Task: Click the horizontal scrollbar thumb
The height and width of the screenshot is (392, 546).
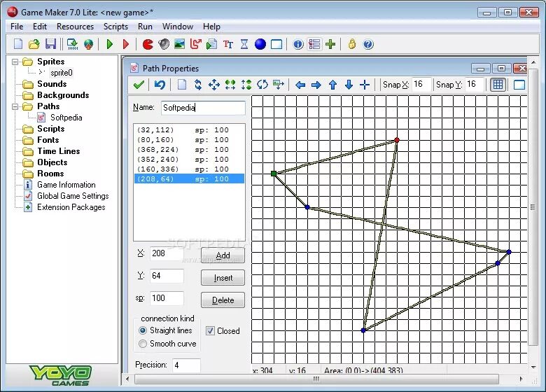Action: tap(316, 379)
